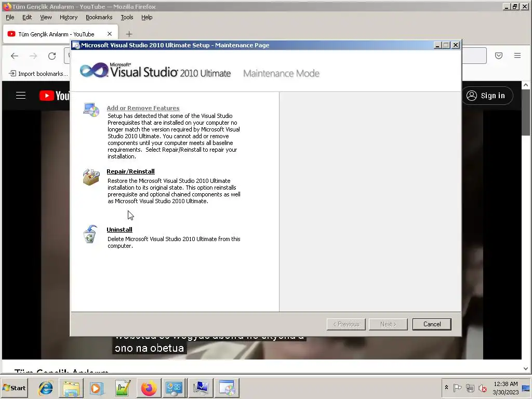The image size is (532, 399).
Task: Show hidden system tray icons
Action: pos(446,387)
